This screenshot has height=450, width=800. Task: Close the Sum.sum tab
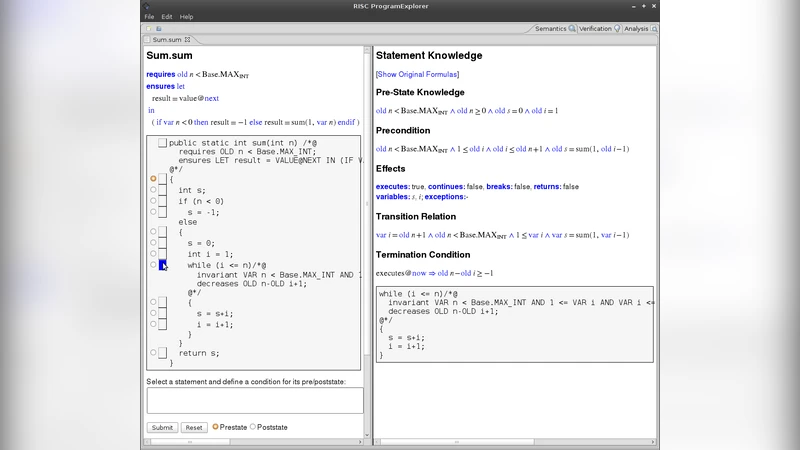coord(187,40)
